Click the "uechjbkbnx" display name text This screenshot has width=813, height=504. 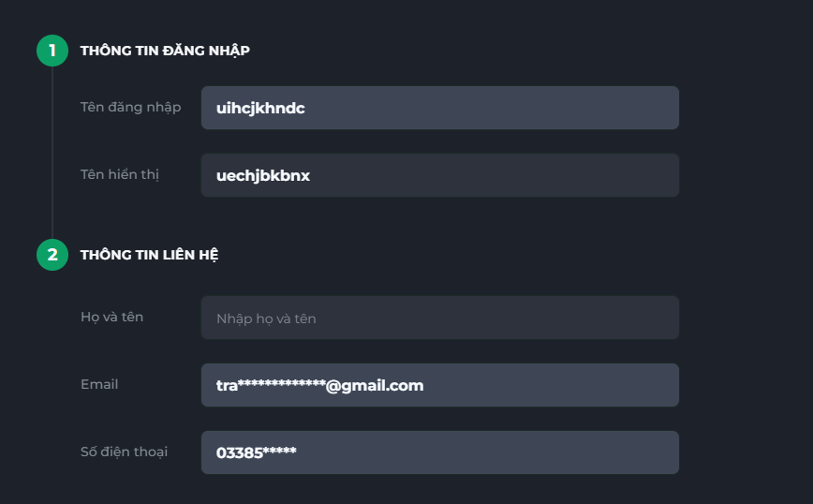click(x=263, y=175)
